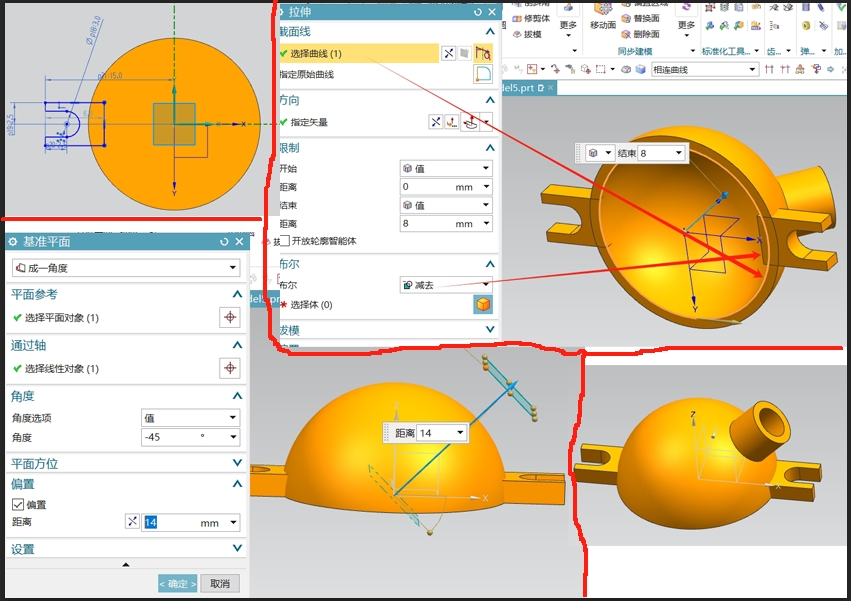Select the 删除面 (Delete Face) tool
The width and height of the screenshot is (851, 601).
point(640,34)
